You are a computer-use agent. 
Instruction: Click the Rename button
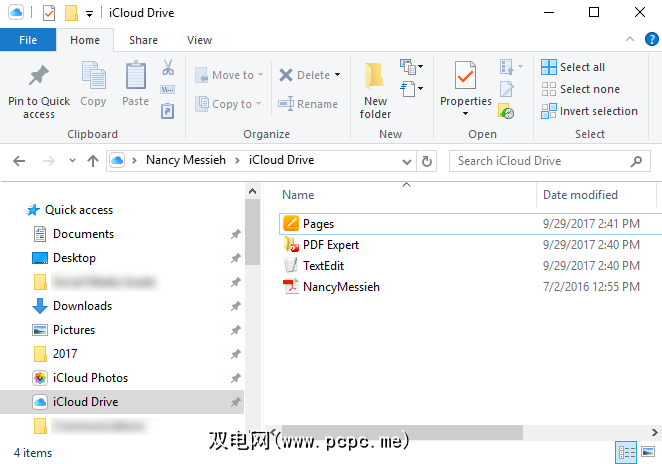point(308,104)
